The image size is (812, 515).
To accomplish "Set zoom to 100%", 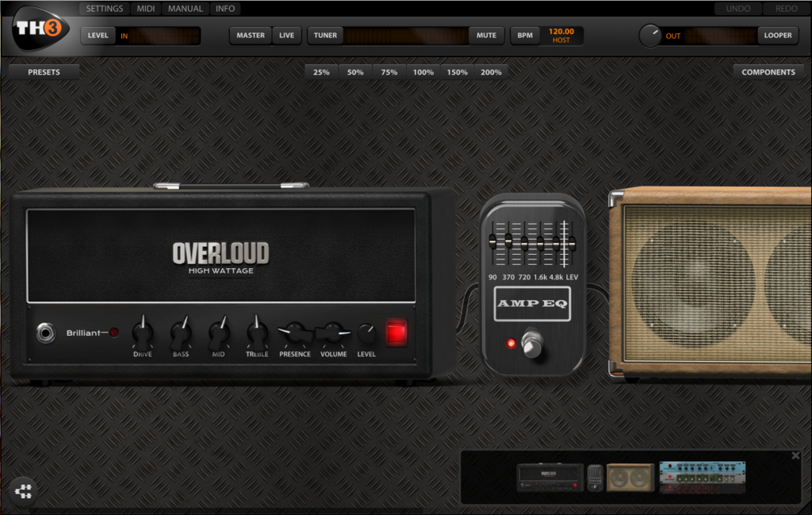I will click(x=423, y=72).
